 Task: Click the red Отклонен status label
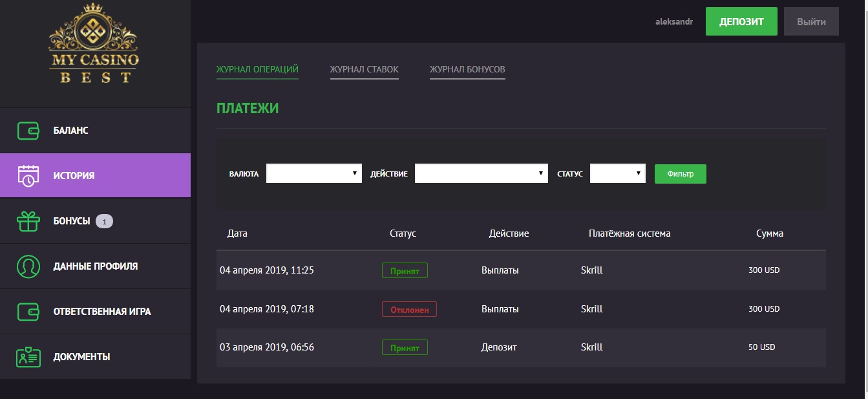coord(409,309)
